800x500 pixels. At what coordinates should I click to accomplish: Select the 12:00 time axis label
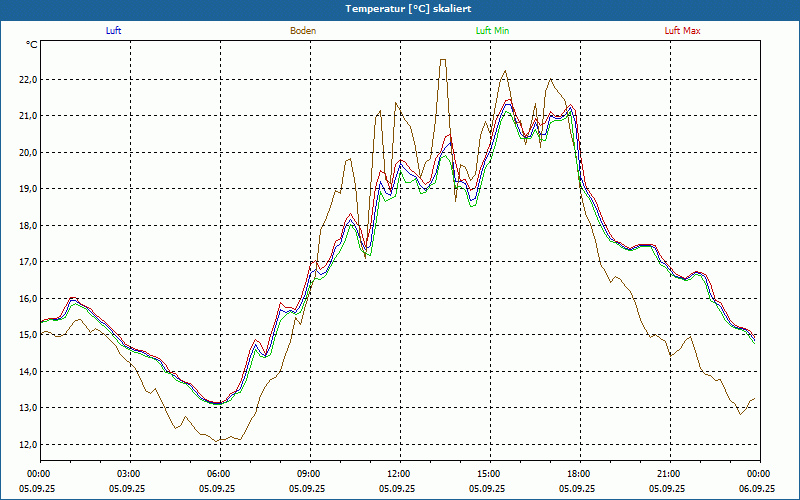399,474
